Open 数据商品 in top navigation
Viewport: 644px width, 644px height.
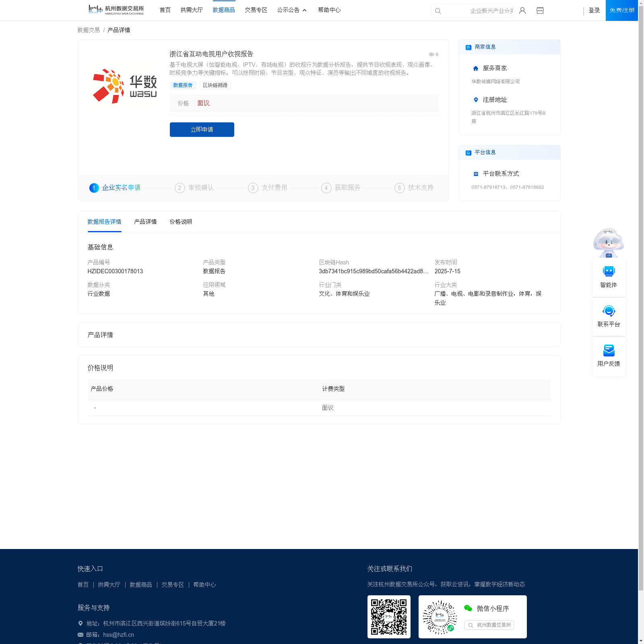tap(224, 10)
